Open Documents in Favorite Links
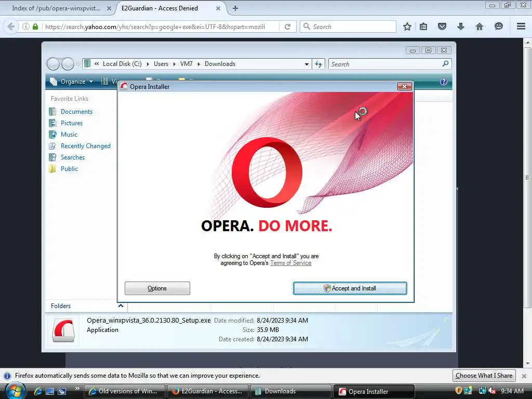Image resolution: width=532 pixels, height=399 pixels. tap(76, 112)
